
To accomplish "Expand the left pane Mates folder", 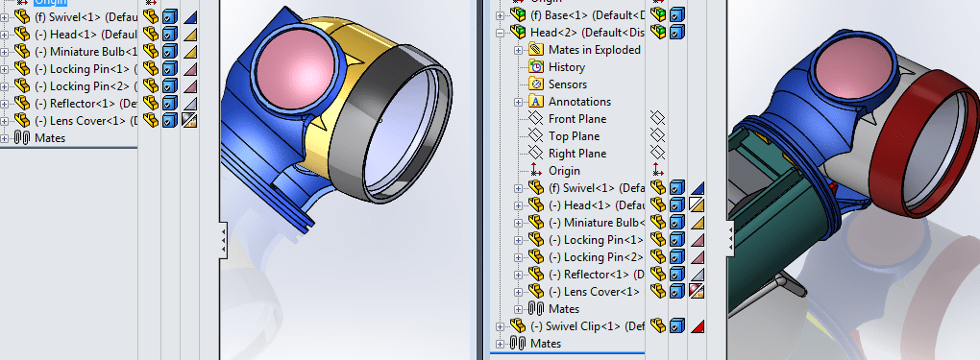I will click(5, 138).
